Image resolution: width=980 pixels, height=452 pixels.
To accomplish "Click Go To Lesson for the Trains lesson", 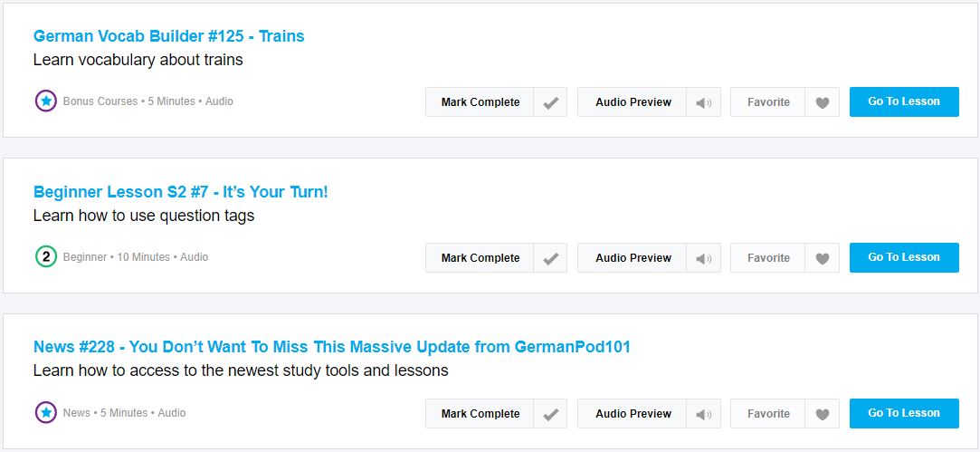I will [x=904, y=101].
